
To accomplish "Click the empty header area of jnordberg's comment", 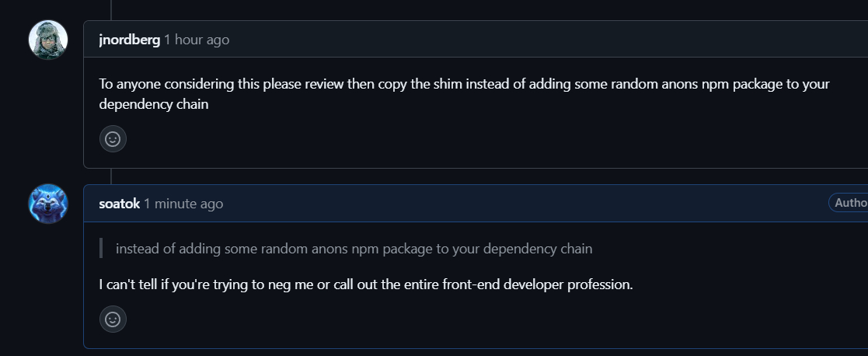I will [x=544, y=40].
